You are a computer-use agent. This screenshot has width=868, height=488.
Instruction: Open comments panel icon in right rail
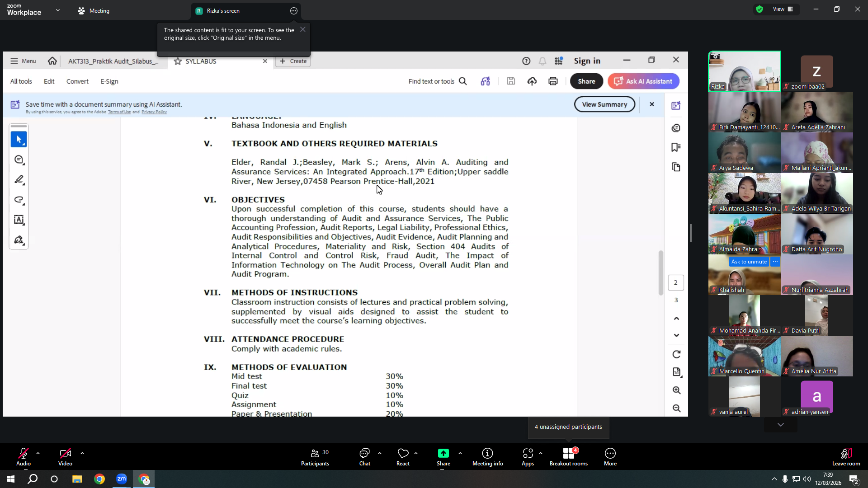[676, 128]
